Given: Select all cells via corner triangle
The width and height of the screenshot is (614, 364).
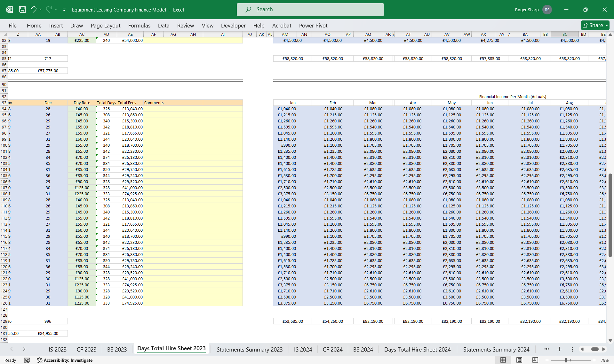Looking at the screenshot, I should pos(4,34).
